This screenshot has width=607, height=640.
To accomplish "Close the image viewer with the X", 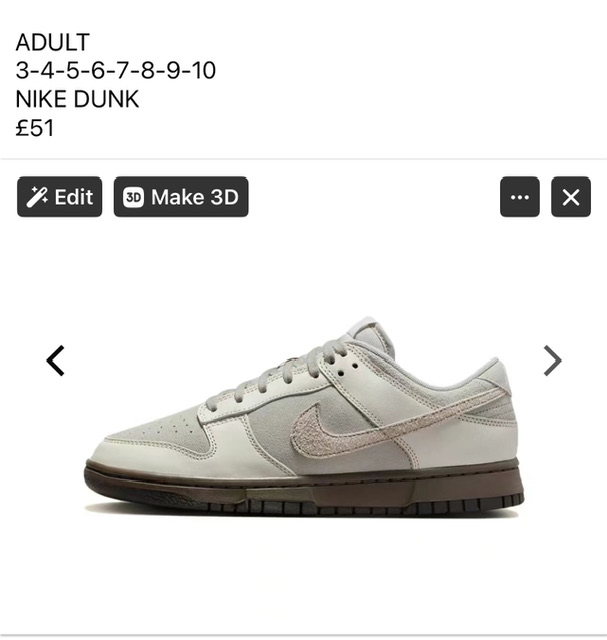I will (571, 197).
